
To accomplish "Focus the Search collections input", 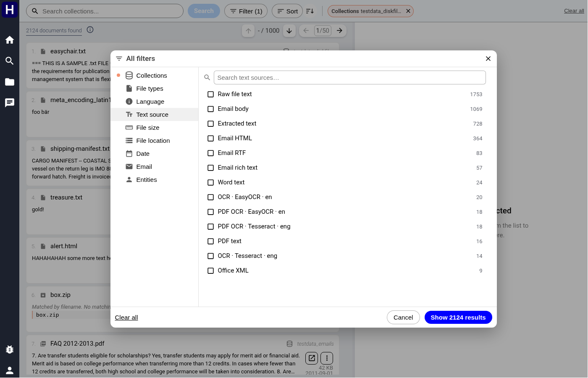I will (x=105, y=11).
